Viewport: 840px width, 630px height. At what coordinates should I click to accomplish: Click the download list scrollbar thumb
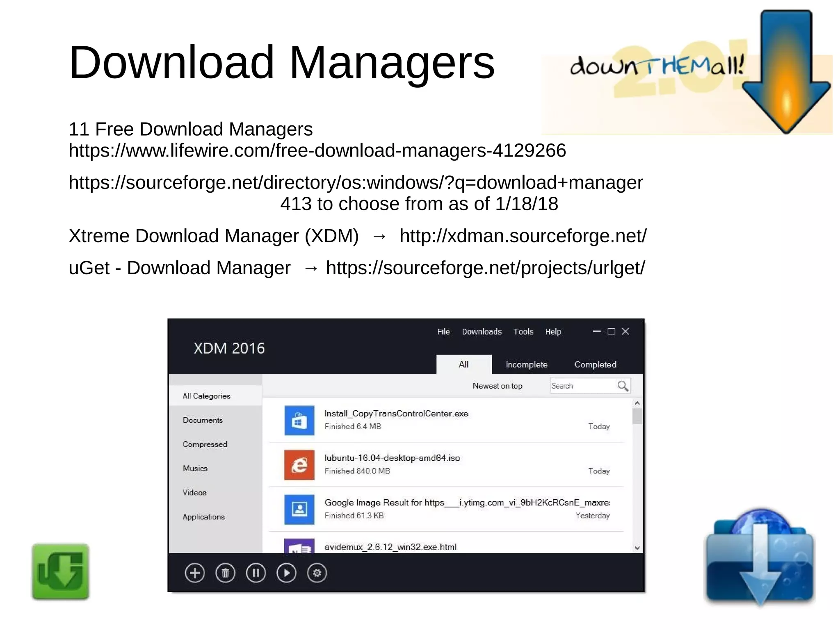coord(637,416)
